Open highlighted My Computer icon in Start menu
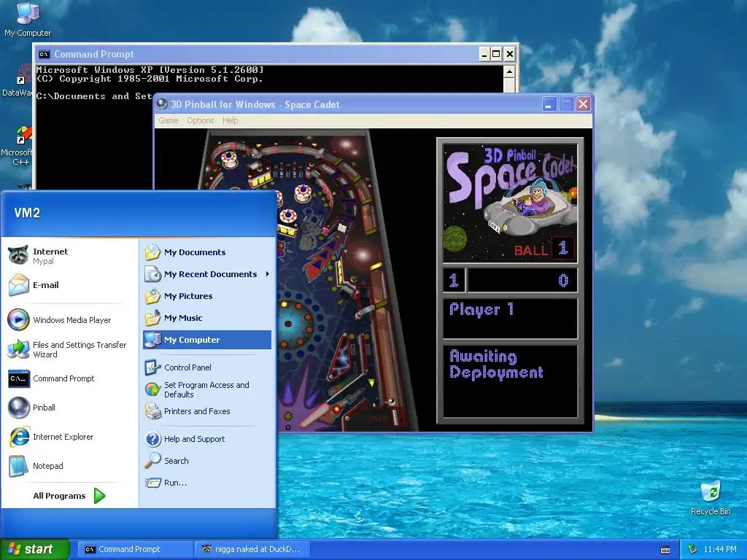This screenshot has height=560, width=747. click(153, 340)
